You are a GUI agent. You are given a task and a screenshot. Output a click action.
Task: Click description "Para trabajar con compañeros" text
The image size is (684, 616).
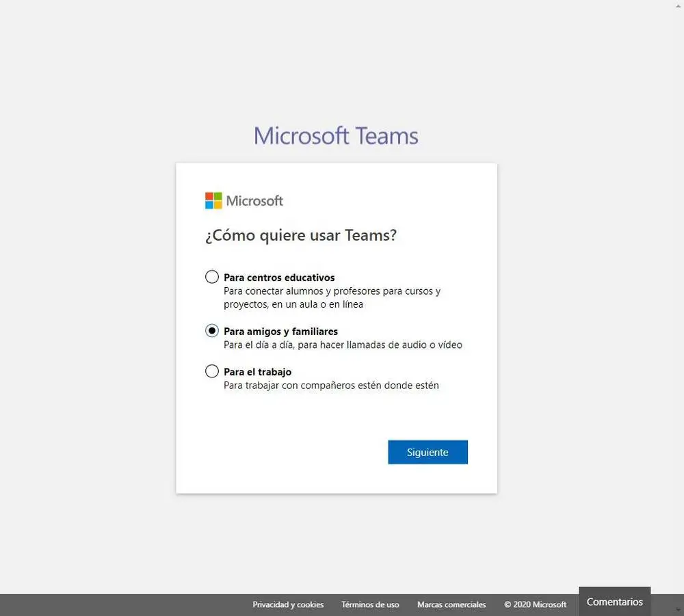[331, 386]
